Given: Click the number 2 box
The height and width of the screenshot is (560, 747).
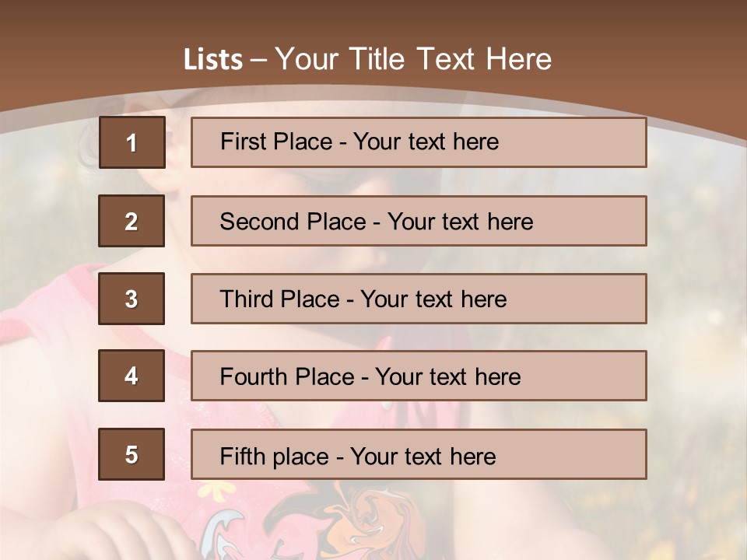Looking at the screenshot, I should pos(132,220).
